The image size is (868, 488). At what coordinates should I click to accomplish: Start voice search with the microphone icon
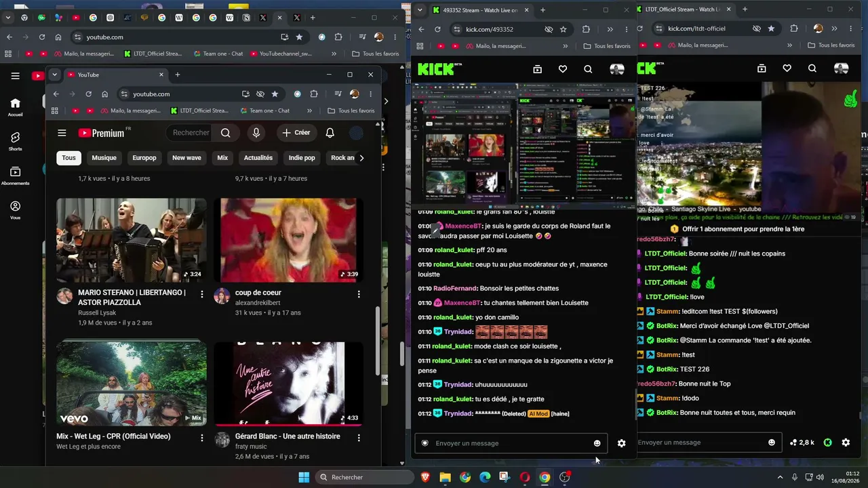coord(256,133)
